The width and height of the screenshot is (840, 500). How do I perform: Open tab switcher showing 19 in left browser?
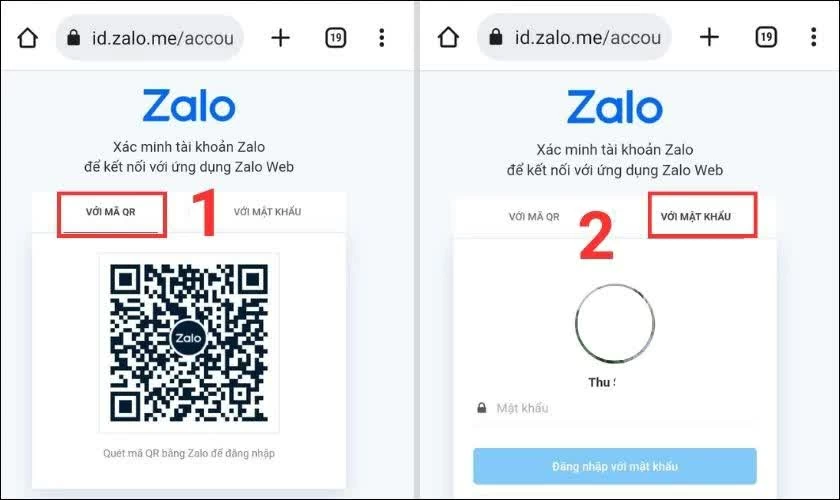tap(335, 38)
